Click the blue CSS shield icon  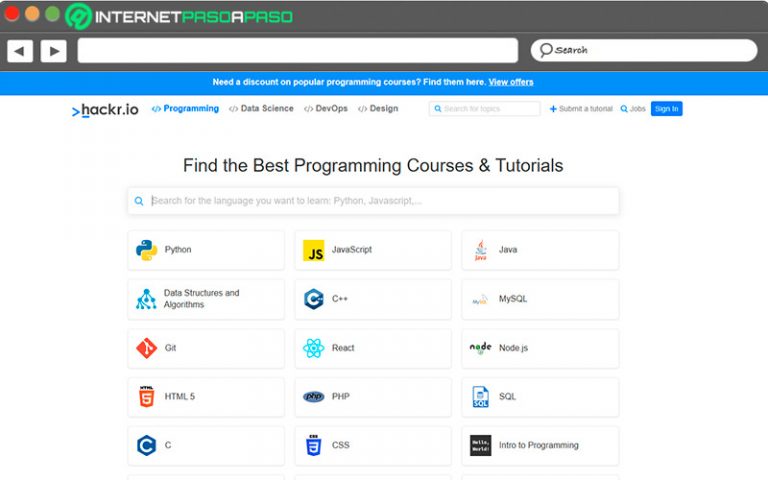(313, 445)
